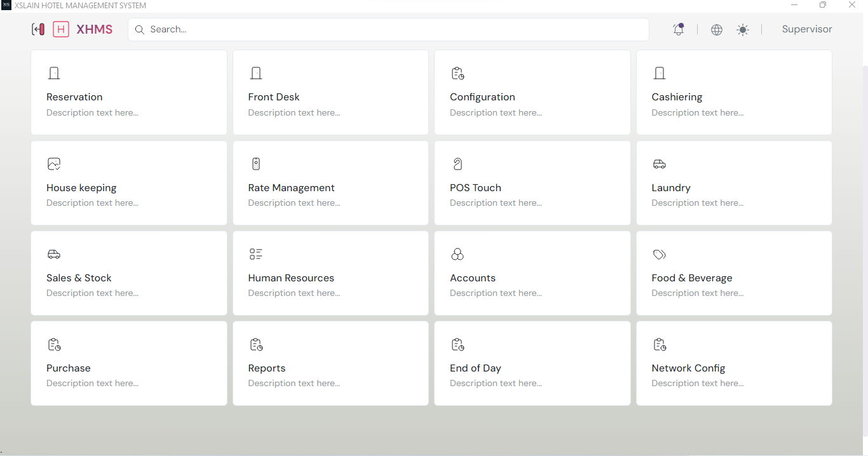This screenshot has height=456, width=868.
Task: Open the language globe selector
Action: (717, 29)
